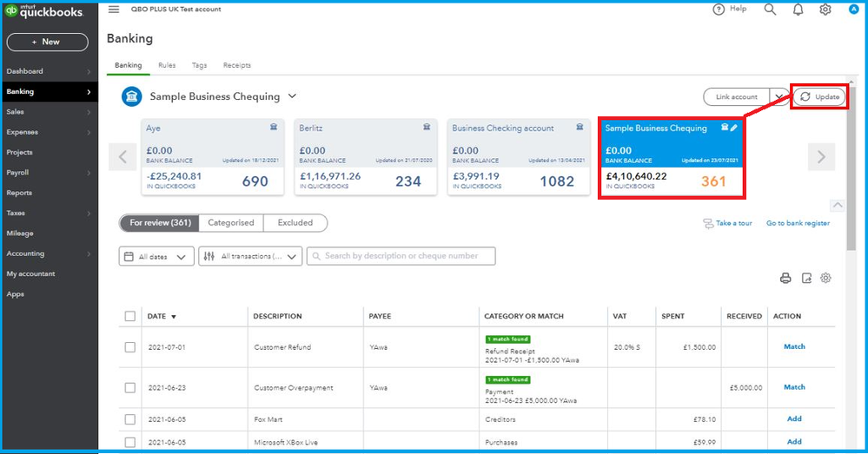
Task: Open the Go to bank register link
Action: [798, 224]
